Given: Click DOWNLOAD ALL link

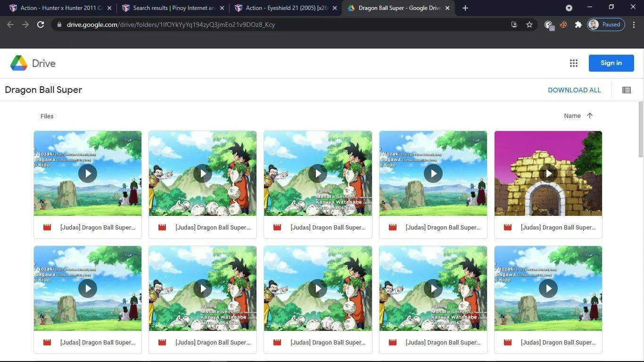Looking at the screenshot, I should (x=574, y=90).
